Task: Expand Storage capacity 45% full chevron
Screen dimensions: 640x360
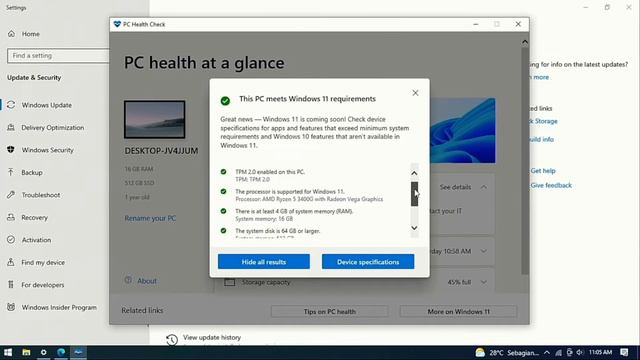Action: click(484, 282)
